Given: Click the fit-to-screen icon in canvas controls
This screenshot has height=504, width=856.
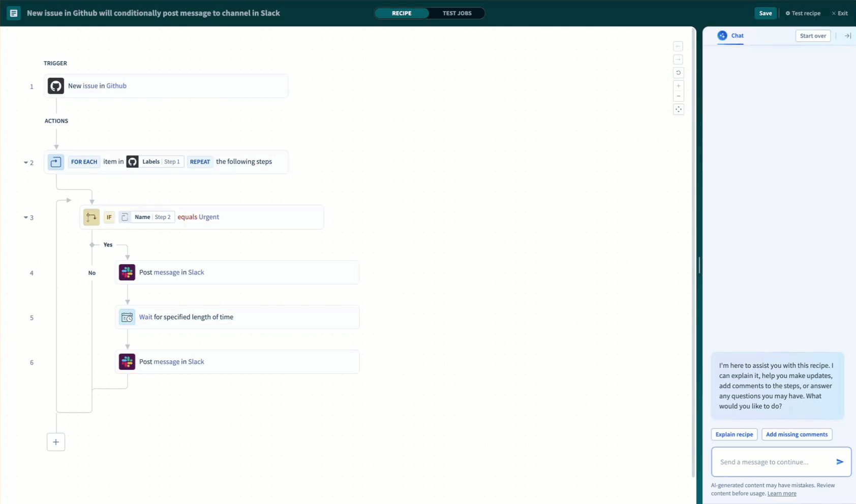Looking at the screenshot, I should coord(679,109).
